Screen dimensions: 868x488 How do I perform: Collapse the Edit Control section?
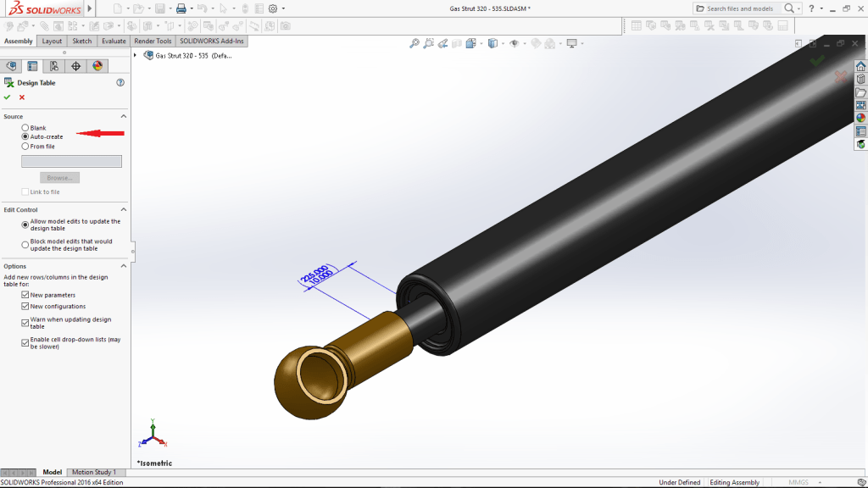pyautogui.click(x=123, y=209)
